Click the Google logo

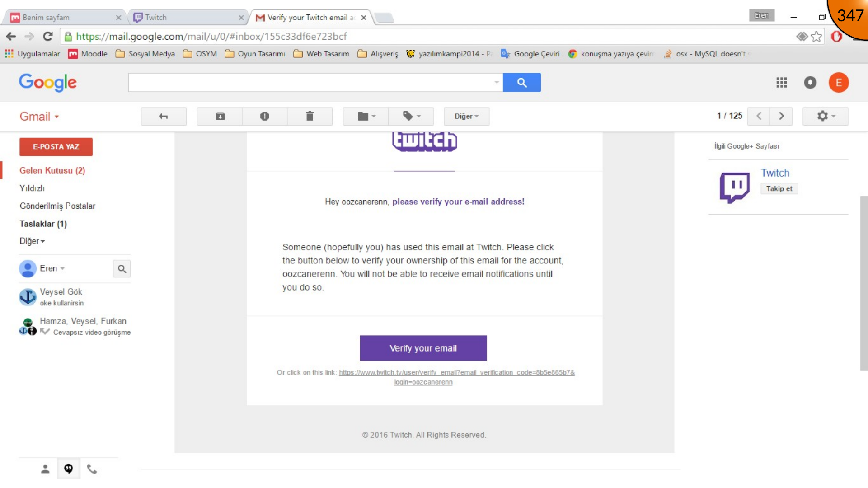(48, 83)
